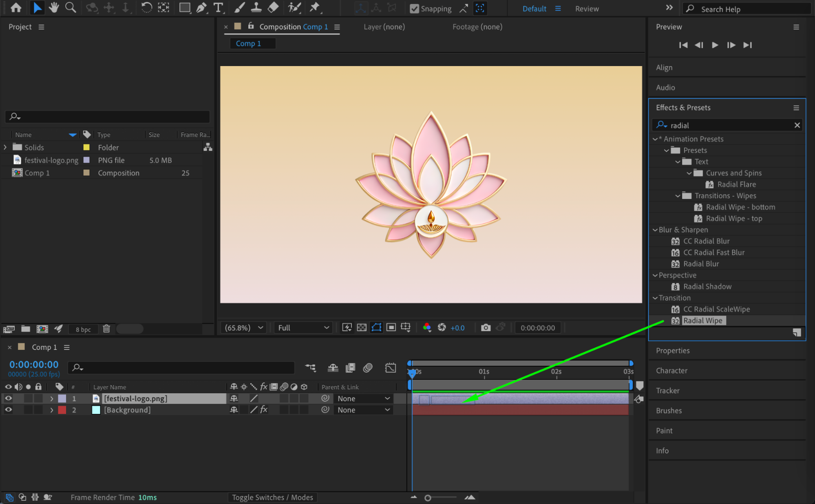Expand the Solids folder
Image resolution: width=815 pixels, height=504 pixels.
tap(5, 147)
